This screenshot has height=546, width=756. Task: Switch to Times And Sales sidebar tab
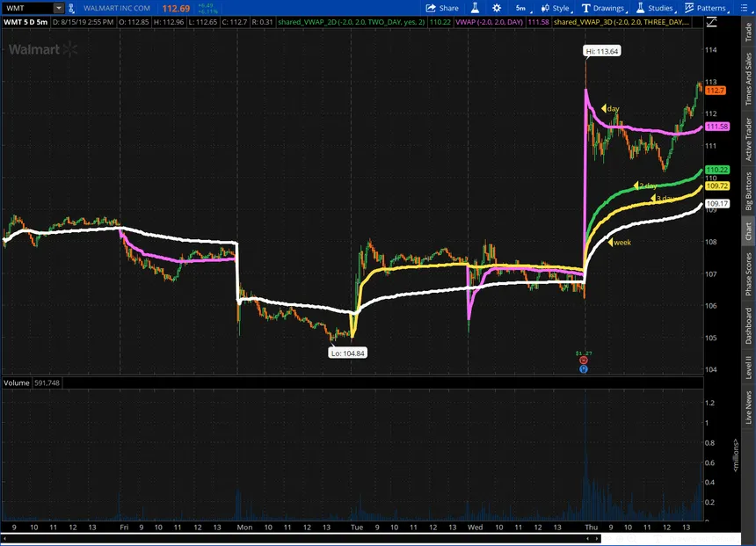click(x=748, y=78)
